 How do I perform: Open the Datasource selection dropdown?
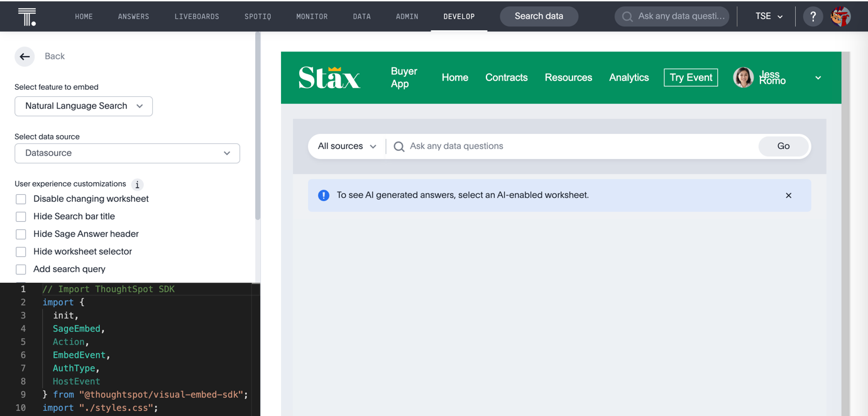(x=127, y=153)
